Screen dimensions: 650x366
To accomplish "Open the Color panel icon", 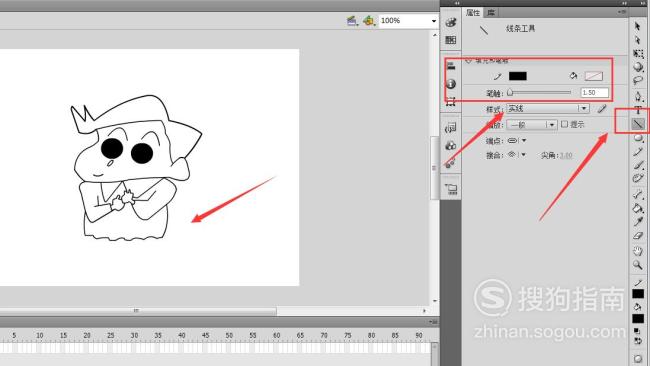I will click(x=451, y=23).
